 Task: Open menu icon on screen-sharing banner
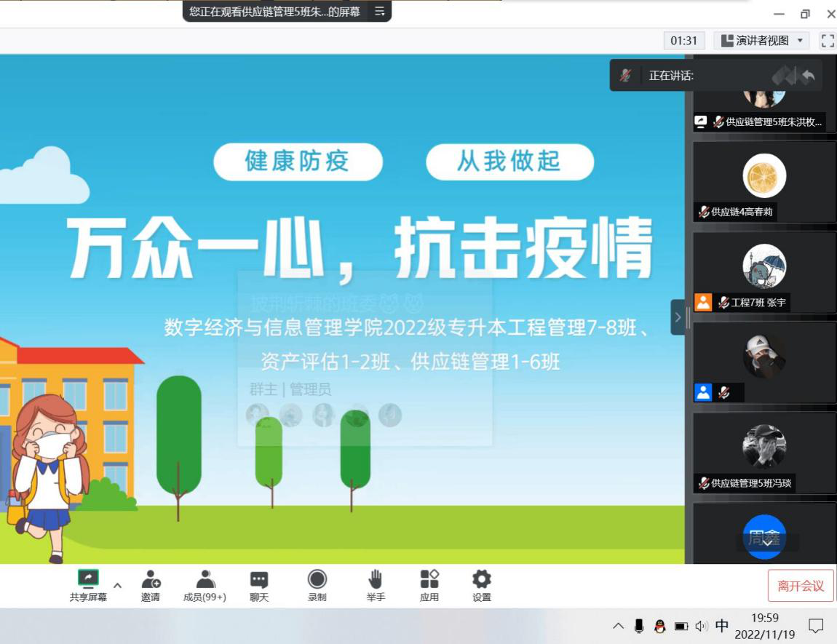[379, 12]
